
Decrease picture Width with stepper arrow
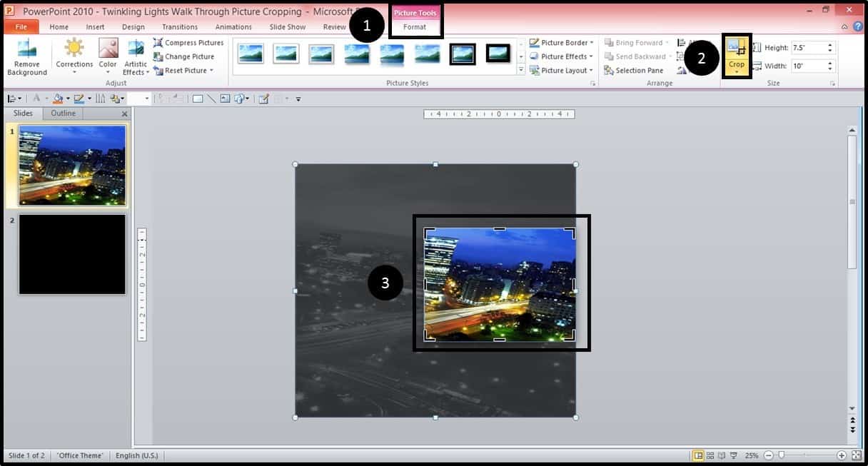(x=830, y=69)
